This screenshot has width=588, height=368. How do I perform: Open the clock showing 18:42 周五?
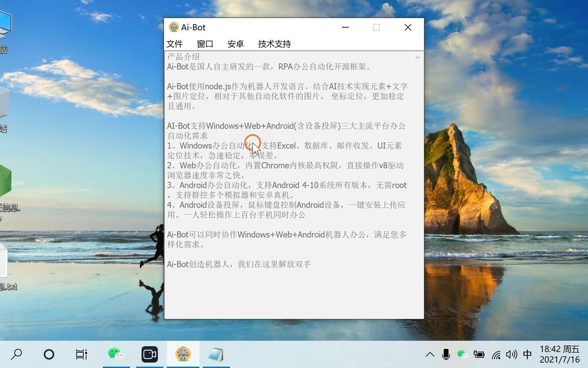click(x=559, y=354)
